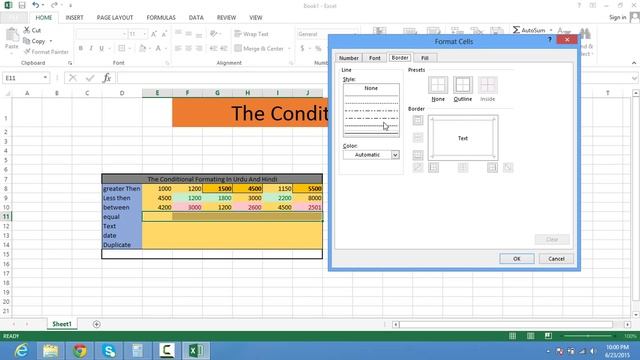This screenshot has width=640, height=360.
Task: Toggle Underline in Font group
Action: coord(101,49)
